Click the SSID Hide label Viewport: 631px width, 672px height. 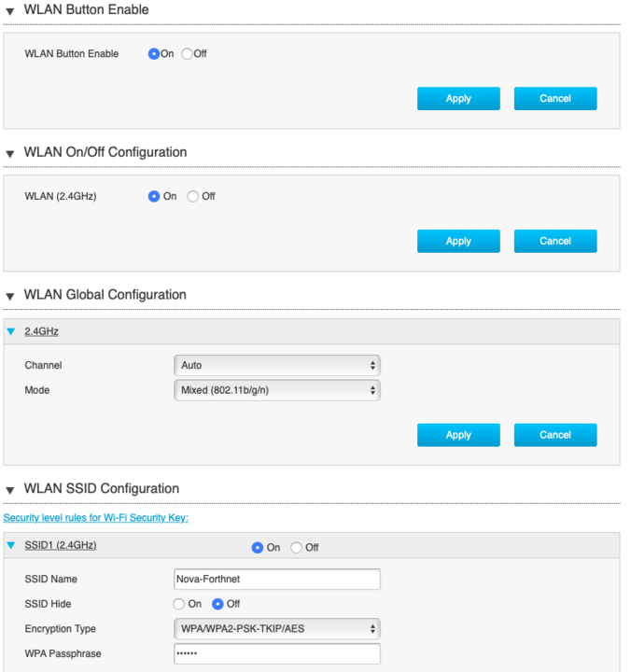tap(48, 604)
